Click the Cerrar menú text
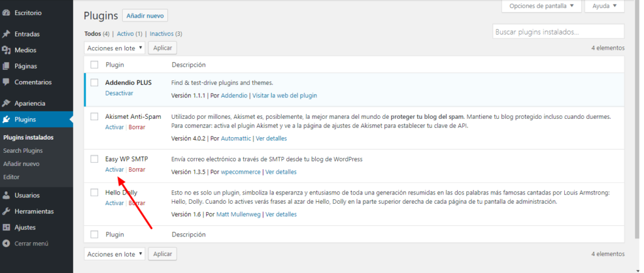This screenshot has width=644, height=273. pos(31,243)
